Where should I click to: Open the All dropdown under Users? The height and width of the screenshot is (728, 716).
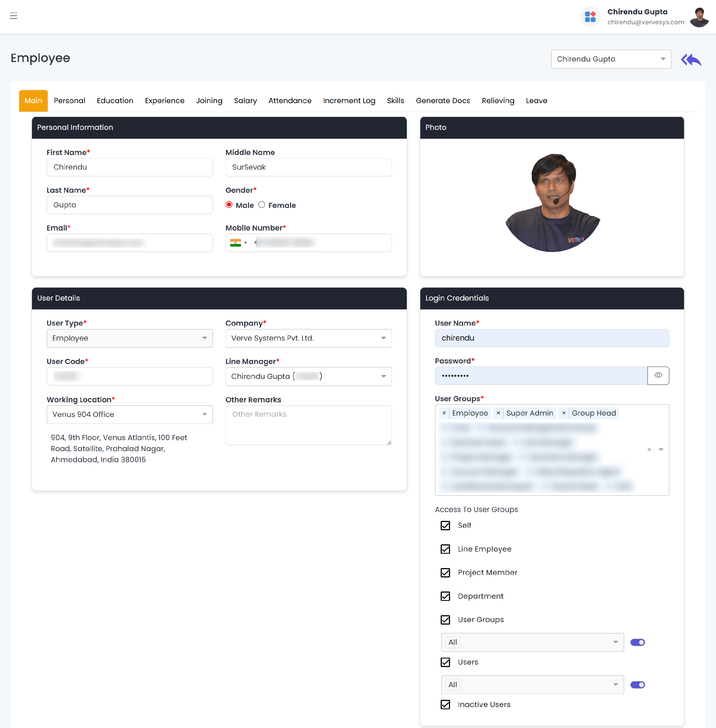click(532, 685)
